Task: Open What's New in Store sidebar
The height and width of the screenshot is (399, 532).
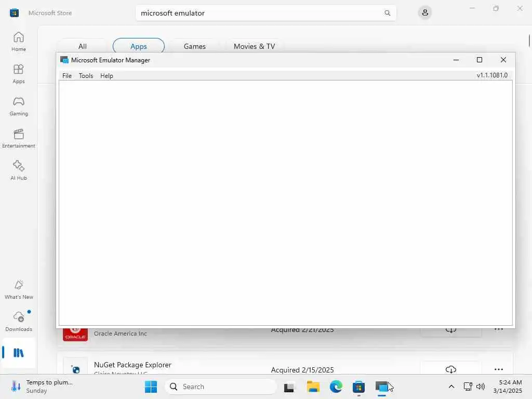Action: coord(19,290)
